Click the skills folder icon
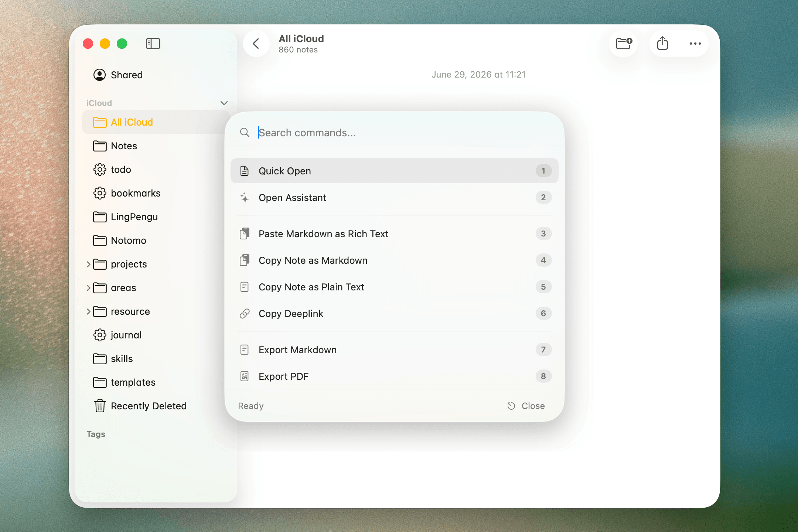This screenshot has height=532, width=798. click(100, 359)
